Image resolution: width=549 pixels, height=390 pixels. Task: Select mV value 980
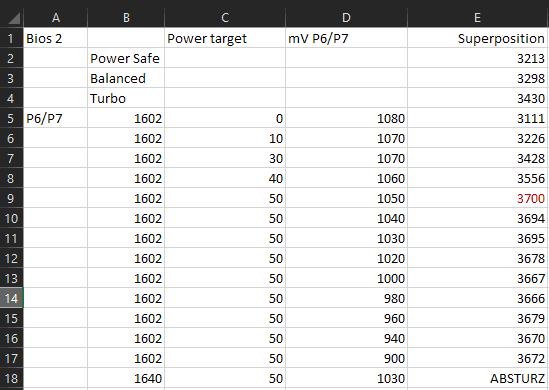coord(347,298)
